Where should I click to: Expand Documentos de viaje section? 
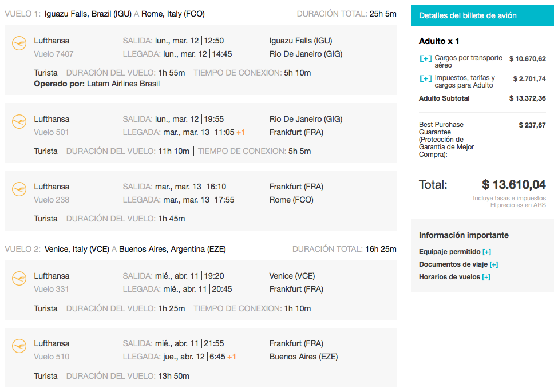click(493, 264)
